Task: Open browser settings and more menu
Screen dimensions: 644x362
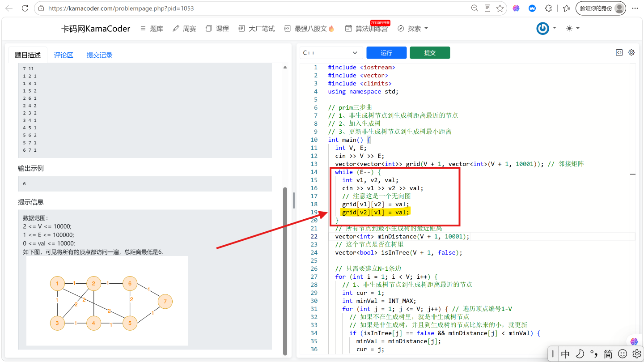Action: 635,8
